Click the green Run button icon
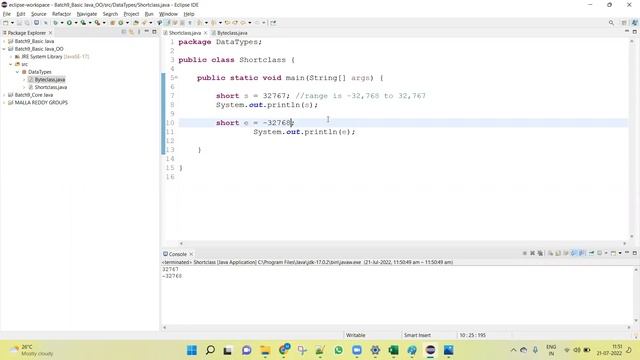Viewport: 640px width, 360px height. (x=69, y=23)
